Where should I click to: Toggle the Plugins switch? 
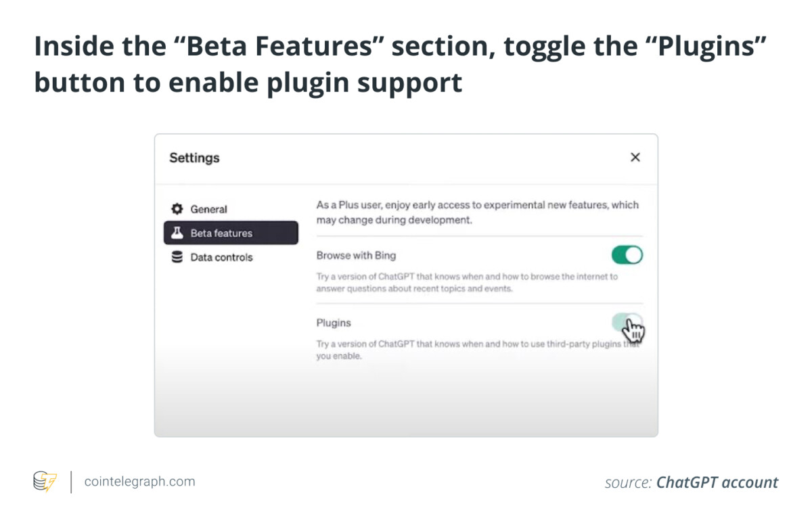627,323
